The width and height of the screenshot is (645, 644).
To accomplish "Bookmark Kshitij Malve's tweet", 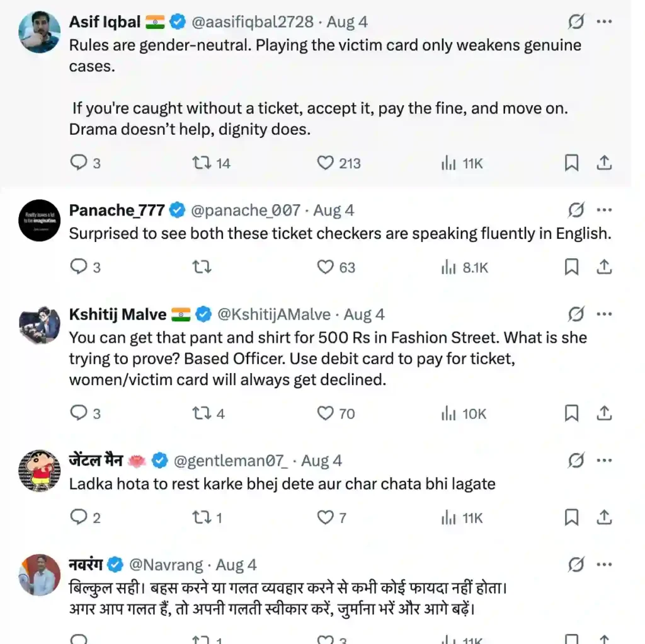I will click(571, 413).
